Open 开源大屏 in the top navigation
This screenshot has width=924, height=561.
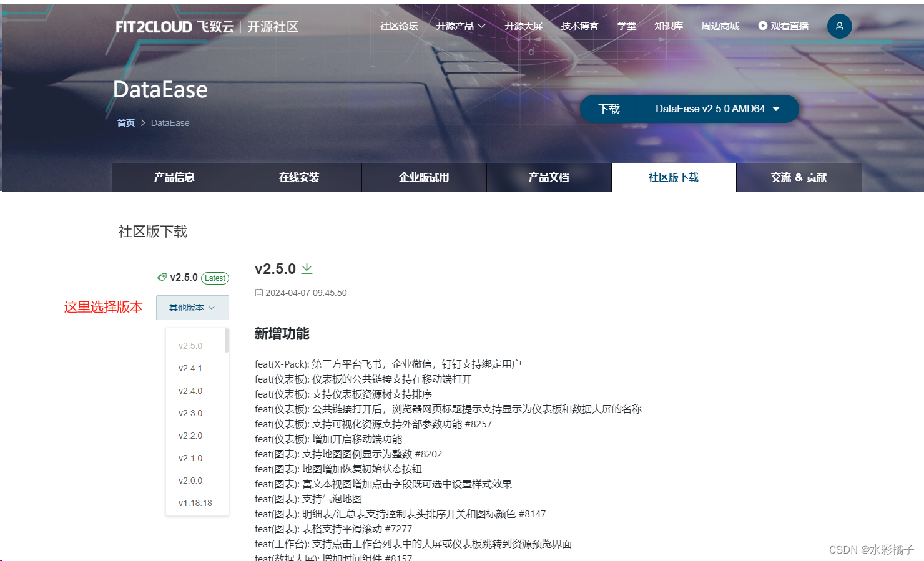[523, 26]
